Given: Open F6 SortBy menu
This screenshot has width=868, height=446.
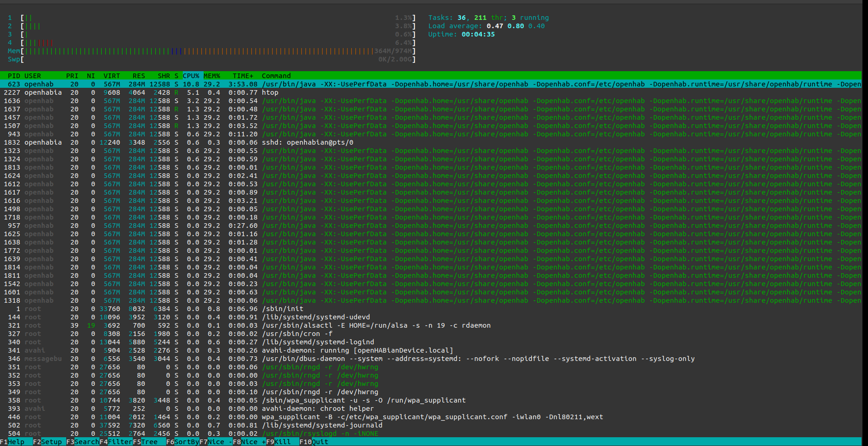Looking at the screenshot, I should click(183, 442).
